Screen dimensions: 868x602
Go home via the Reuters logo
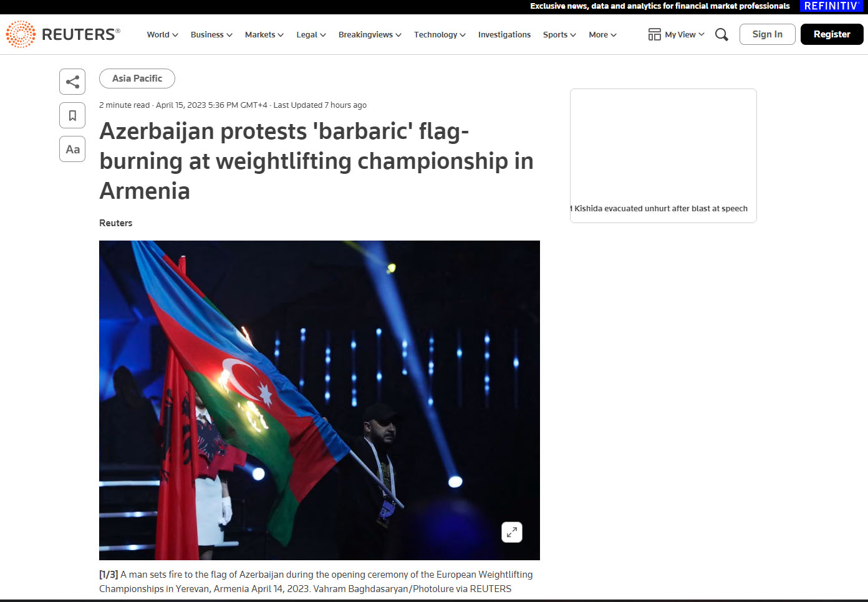63,34
